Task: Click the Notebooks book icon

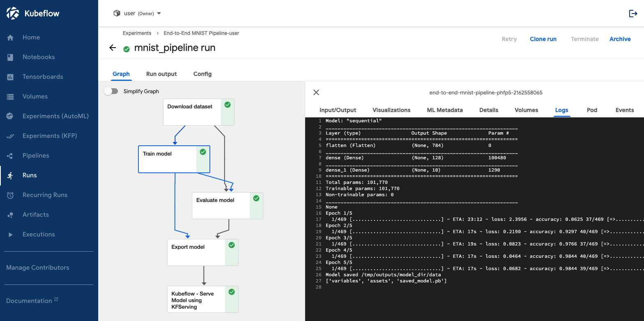Action: click(x=11, y=57)
